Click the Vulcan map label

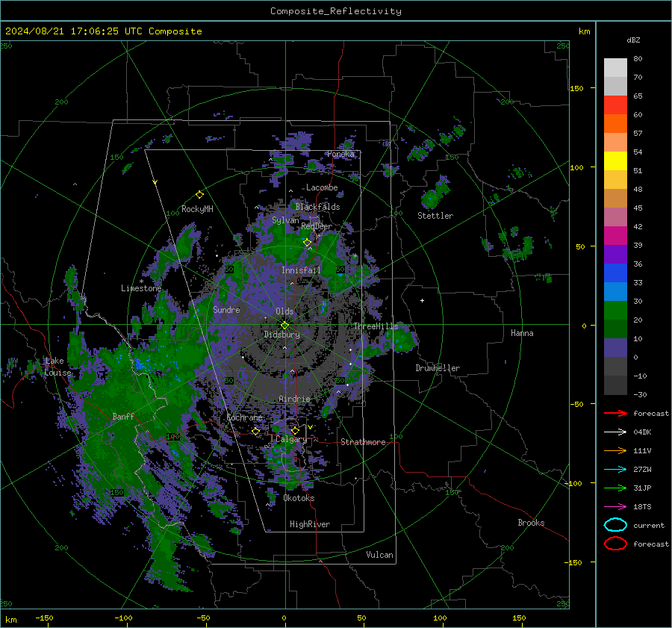(x=379, y=555)
